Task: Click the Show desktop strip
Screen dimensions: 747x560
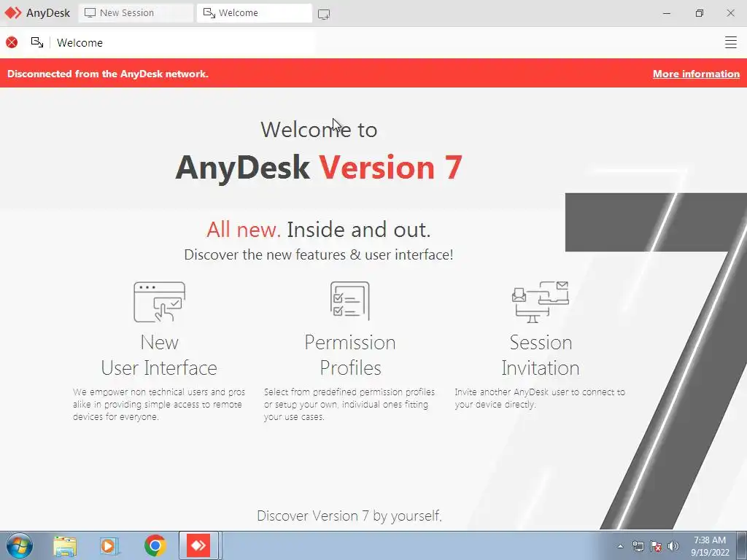Action: click(x=742, y=545)
